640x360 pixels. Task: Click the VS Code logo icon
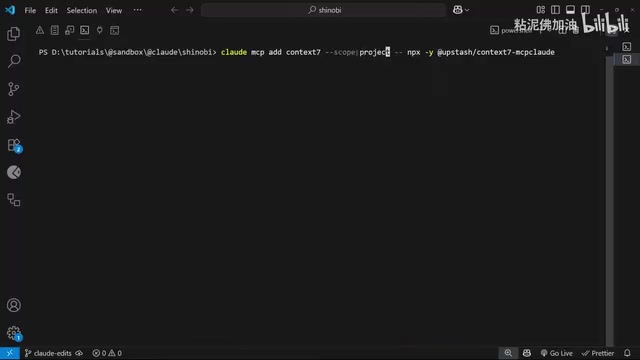10,10
